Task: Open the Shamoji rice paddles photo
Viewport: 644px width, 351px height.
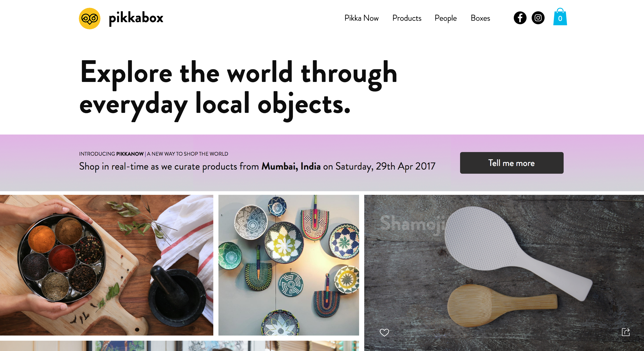Action: [504, 273]
